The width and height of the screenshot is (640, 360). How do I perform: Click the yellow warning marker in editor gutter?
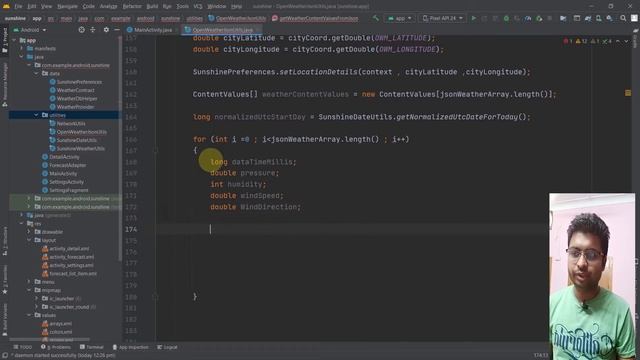point(628,93)
